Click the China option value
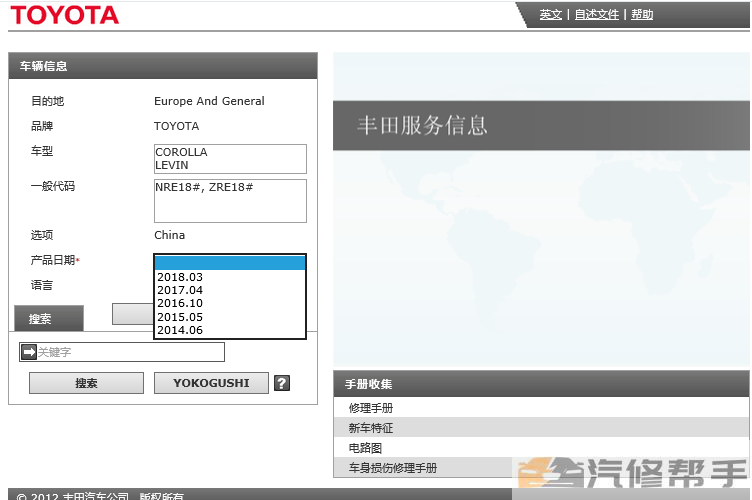752x500 pixels. coord(169,235)
